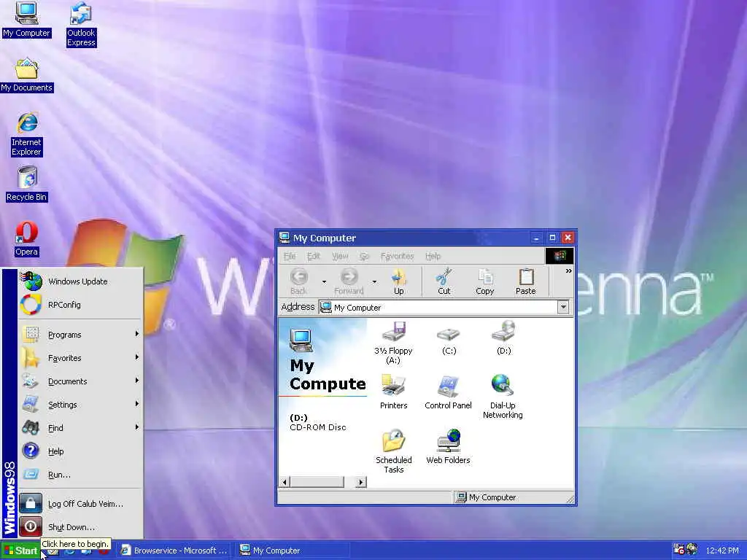Click the greyed Forward toolbar button
The image size is (747, 560).
coord(349,281)
